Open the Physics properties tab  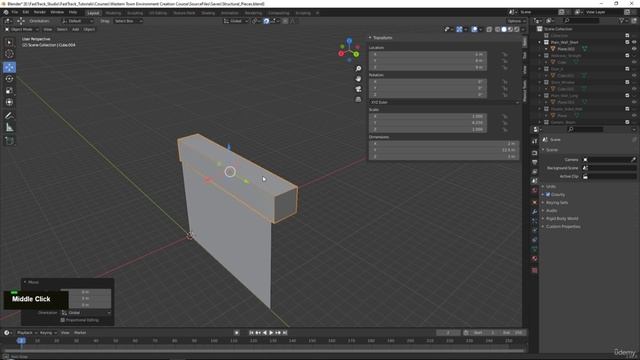pos(535,230)
